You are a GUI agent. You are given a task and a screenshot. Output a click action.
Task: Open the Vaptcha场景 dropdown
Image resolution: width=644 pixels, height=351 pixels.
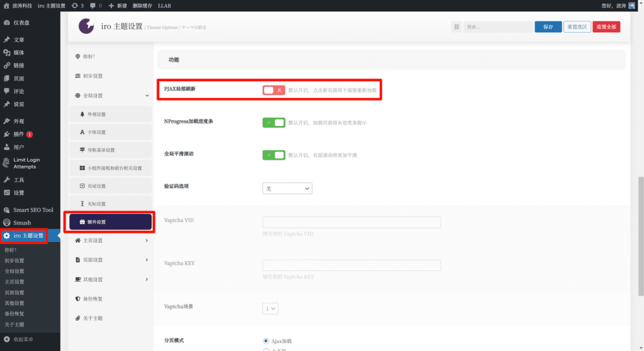(270, 309)
